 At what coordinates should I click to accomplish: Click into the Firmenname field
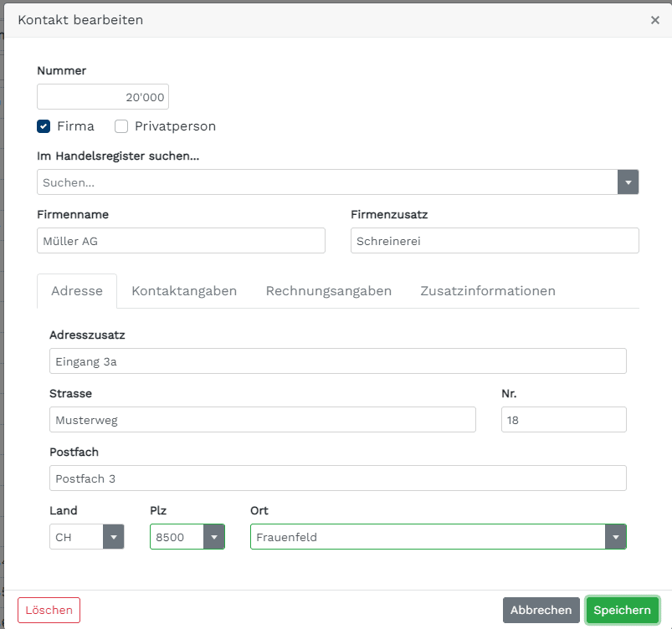(181, 240)
